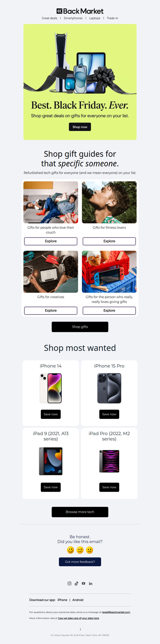Click the Got more feedback? button
The image size is (160, 644).
click(x=80, y=562)
